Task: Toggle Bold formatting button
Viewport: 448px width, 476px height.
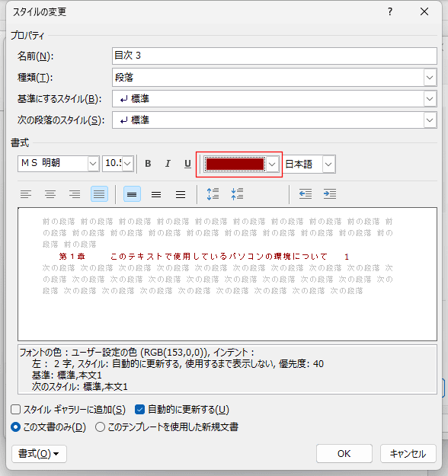Action: click(x=148, y=164)
